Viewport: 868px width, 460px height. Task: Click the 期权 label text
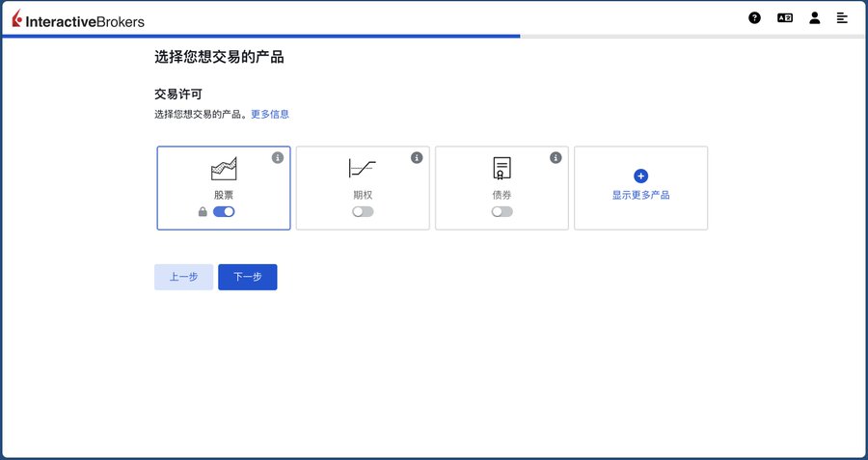363,195
